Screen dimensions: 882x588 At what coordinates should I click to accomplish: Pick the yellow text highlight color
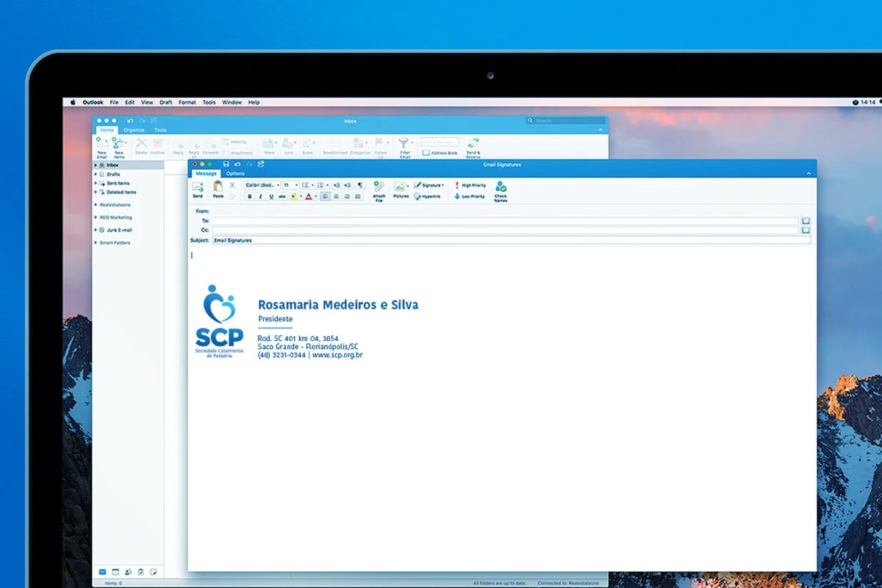pyautogui.click(x=293, y=196)
